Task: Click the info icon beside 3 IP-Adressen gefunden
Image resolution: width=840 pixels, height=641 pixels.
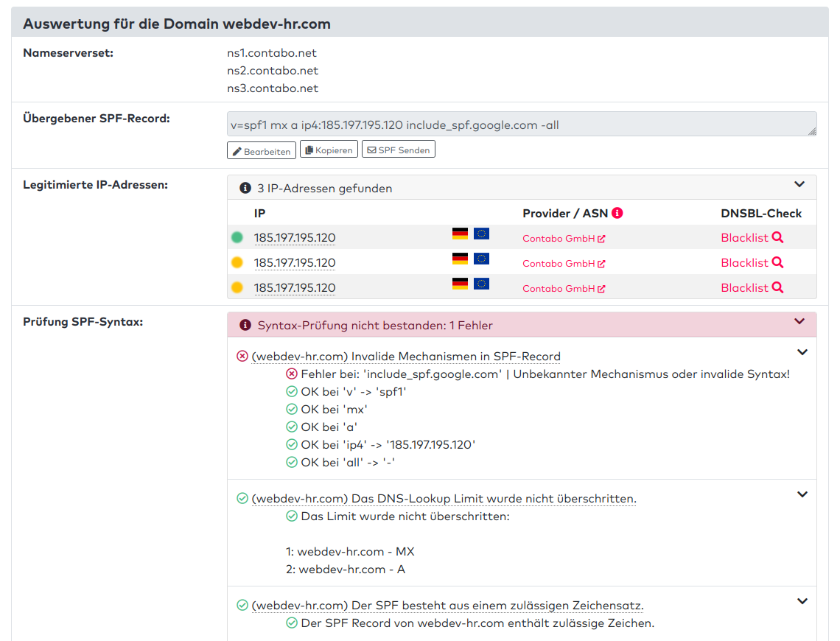Action: (245, 189)
